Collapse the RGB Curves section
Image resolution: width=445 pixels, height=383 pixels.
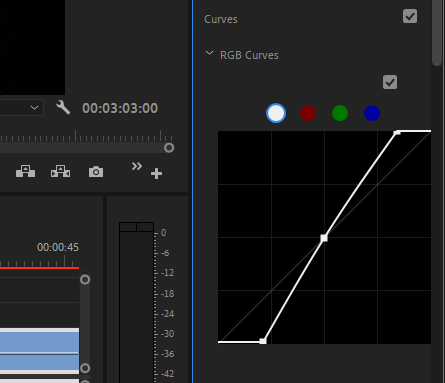tap(209, 53)
